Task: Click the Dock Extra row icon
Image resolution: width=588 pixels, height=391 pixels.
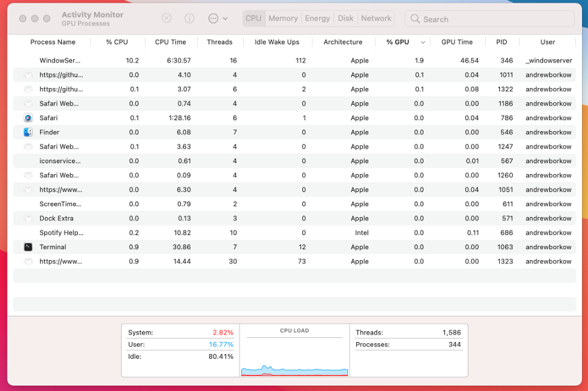Action: coord(28,218)
